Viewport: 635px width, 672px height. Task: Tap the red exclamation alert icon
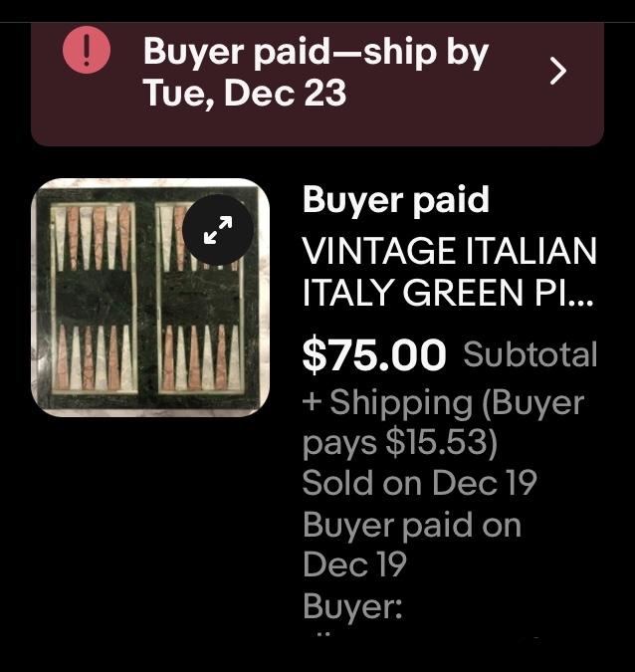click(87, 50)
